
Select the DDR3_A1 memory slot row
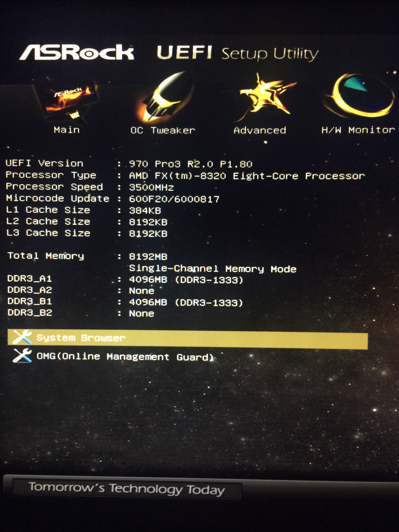point(125,280)
